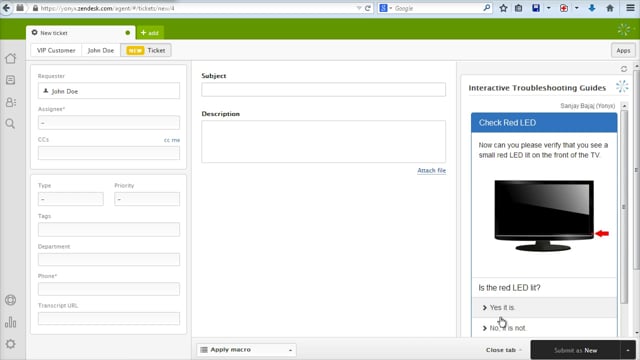
Task: Click the + add tab
Action: coord(150,33)
